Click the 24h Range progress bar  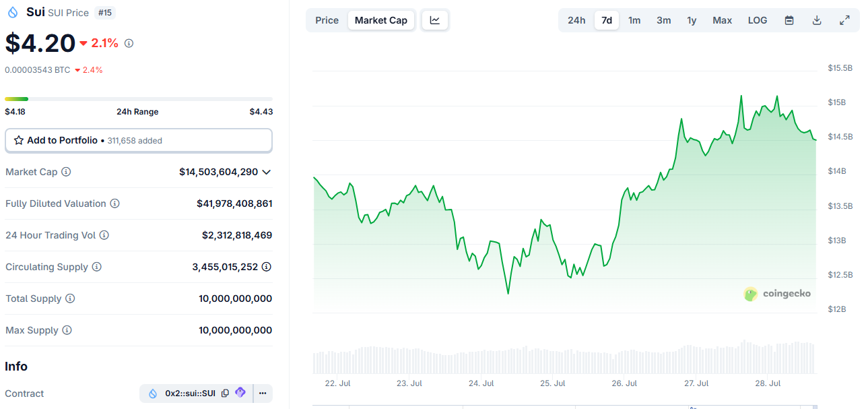coord(139,99)
